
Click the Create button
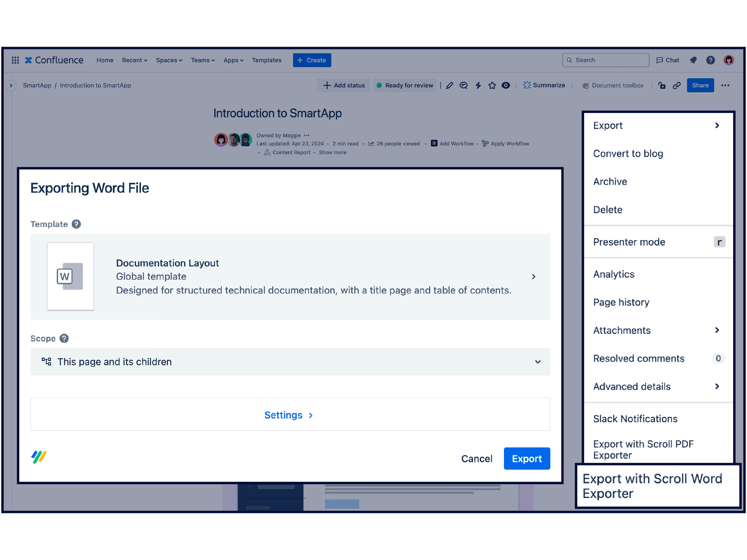[x=312, y=60]
